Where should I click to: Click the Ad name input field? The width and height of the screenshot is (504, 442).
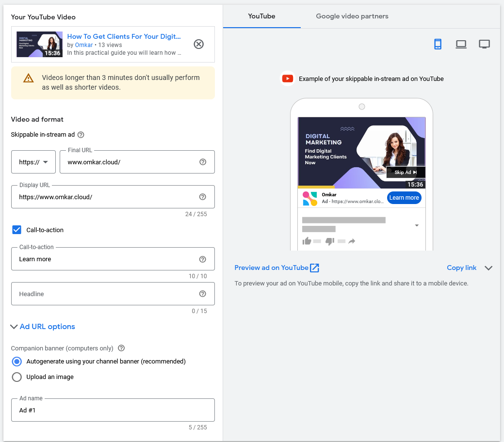113,410
